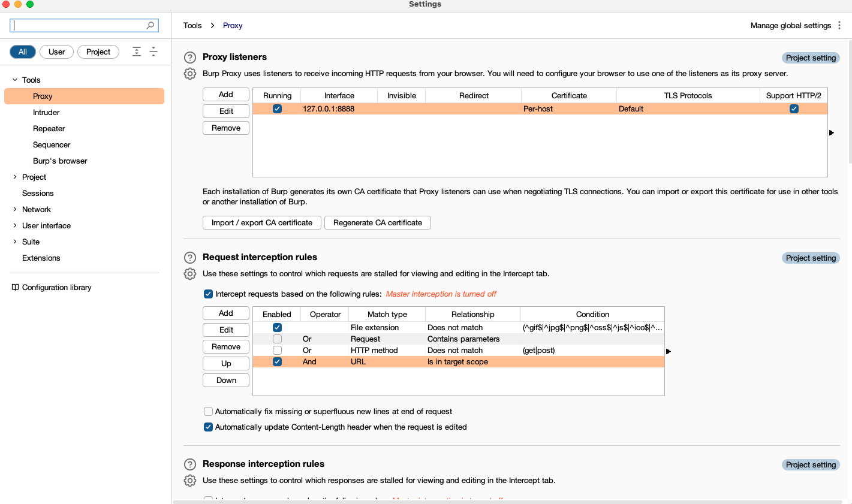852x504 pixels.
Task: Collapse all settings tree sections icon
Action: [153, 52]
